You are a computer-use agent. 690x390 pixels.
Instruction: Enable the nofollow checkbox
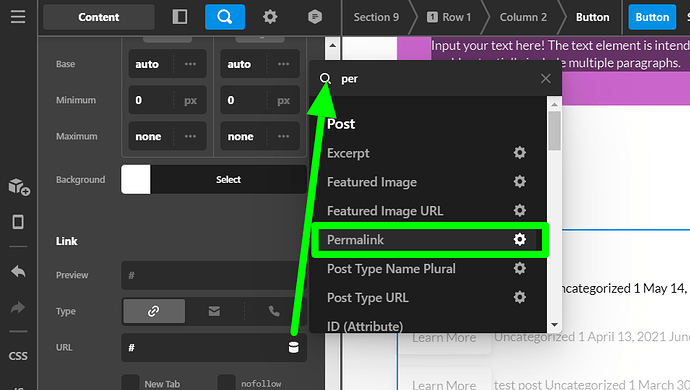pos(226,383)
